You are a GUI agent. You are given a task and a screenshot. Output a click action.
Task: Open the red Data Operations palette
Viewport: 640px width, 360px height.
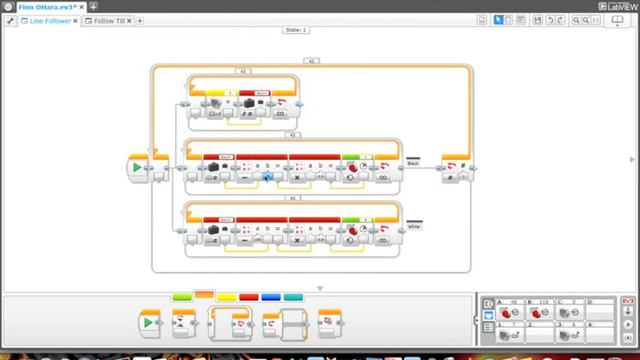pos(249,297)
